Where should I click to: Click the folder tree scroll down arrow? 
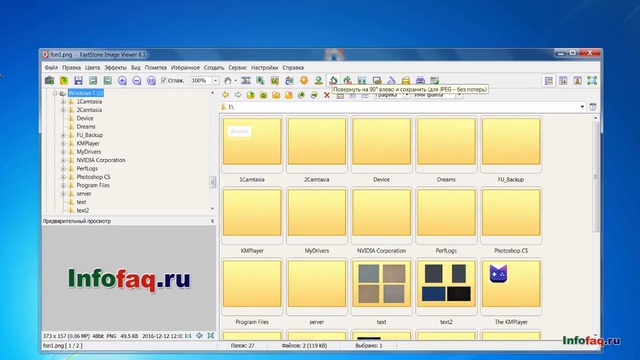point(212,209)
